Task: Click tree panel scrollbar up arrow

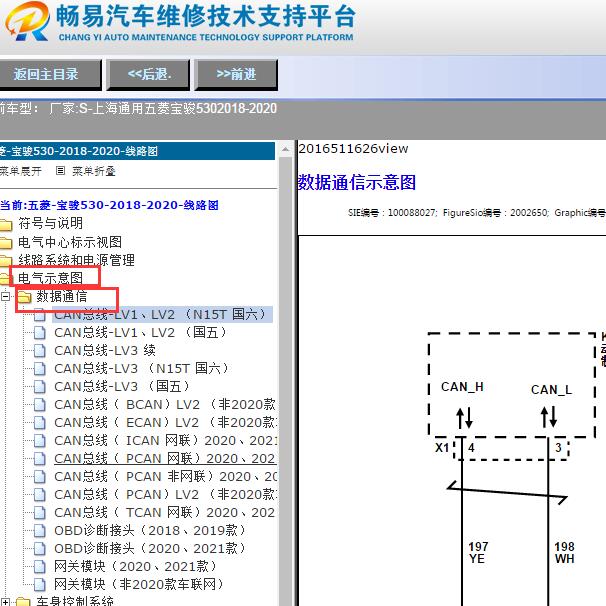Action: coord(286,149)
